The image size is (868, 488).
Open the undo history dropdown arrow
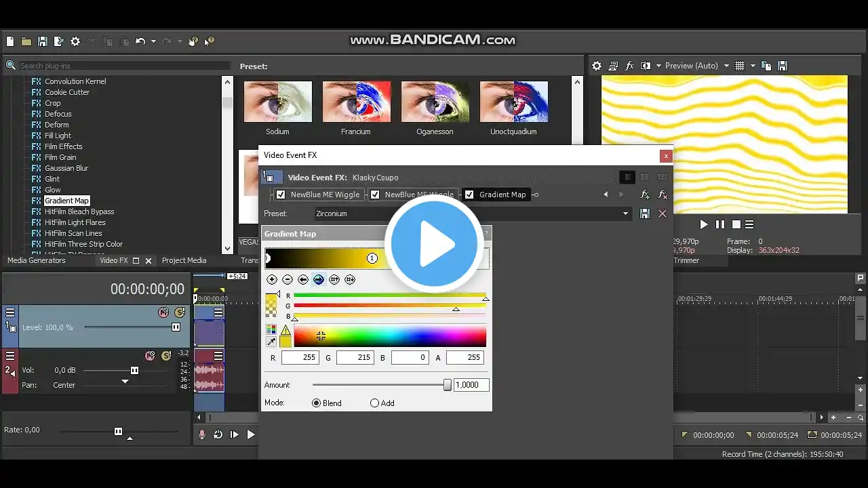(153, 42)
